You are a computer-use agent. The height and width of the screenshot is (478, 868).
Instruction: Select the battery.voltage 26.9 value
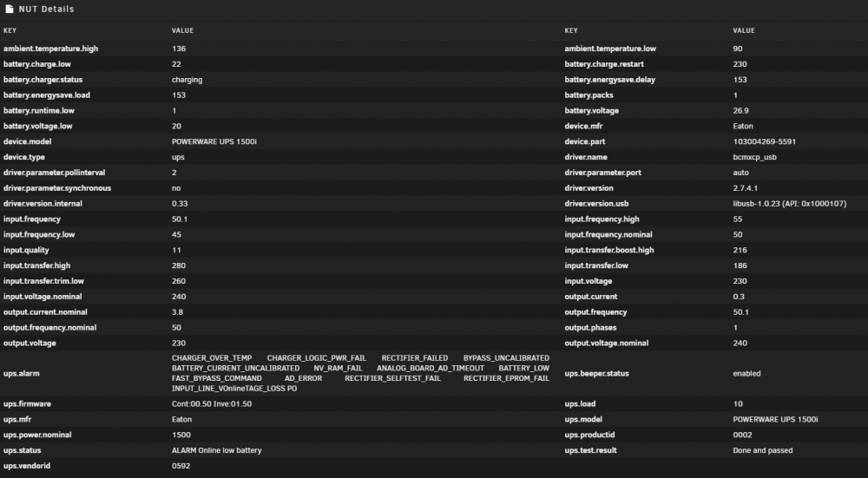pos(740,111)
